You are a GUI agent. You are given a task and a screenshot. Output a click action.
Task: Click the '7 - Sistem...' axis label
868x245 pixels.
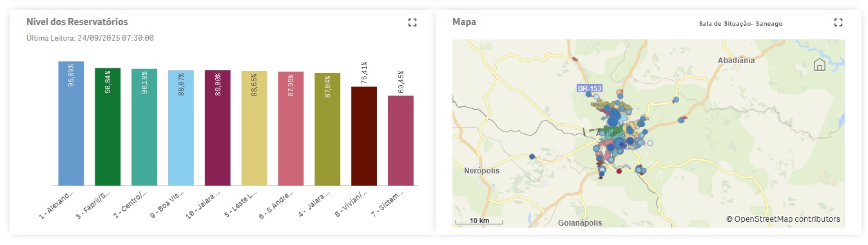pos(389,204)
